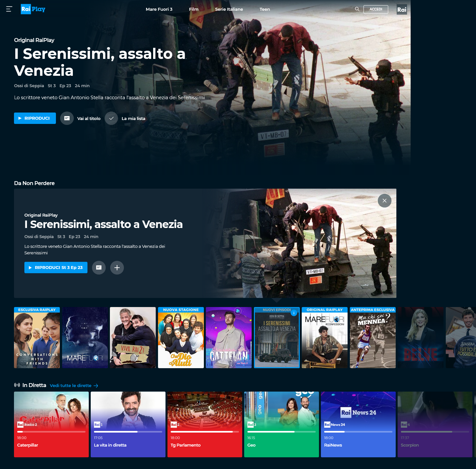
Task: Open Mare Fuori Confessioni poster
Action: point(324,338)
